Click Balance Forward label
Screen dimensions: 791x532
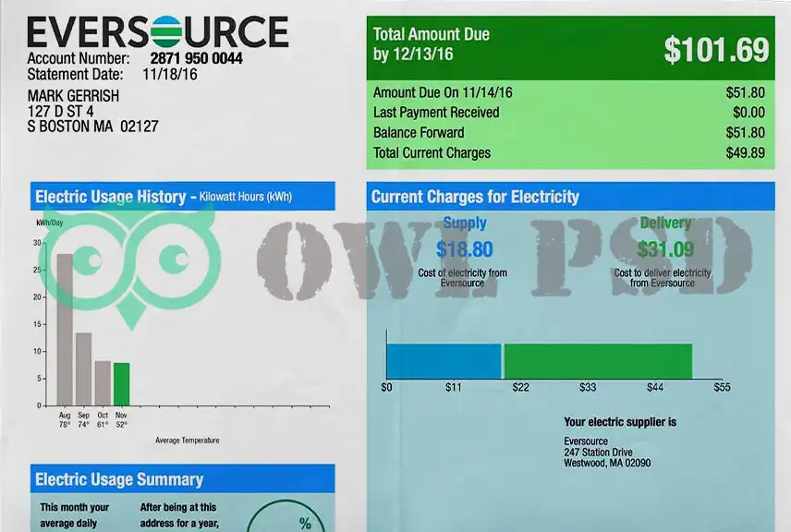pyautogui.click(x=419, y=133)
